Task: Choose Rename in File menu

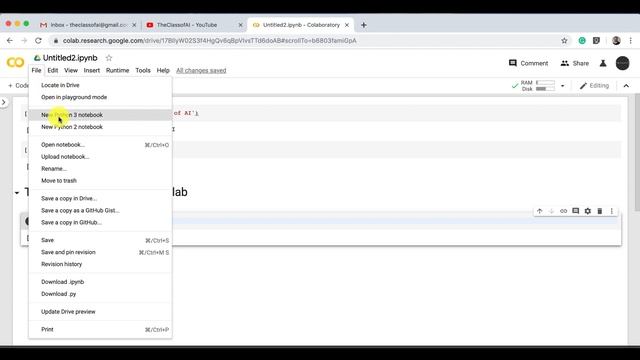Action: (100, 169)
